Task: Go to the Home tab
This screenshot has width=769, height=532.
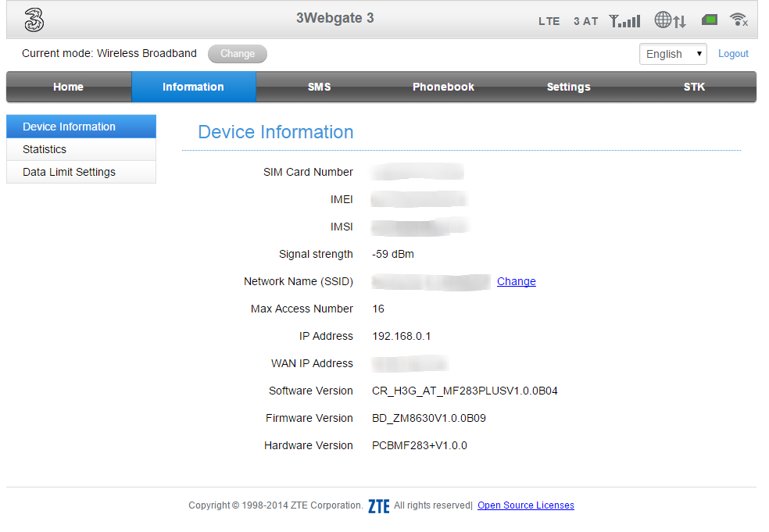Action: pyautogui.click(x=69, y=87)
